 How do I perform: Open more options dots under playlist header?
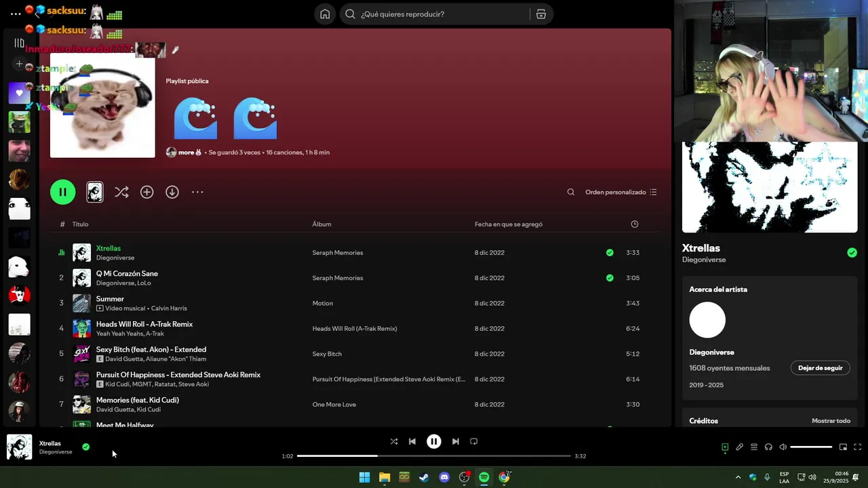(x=197, y=192)
